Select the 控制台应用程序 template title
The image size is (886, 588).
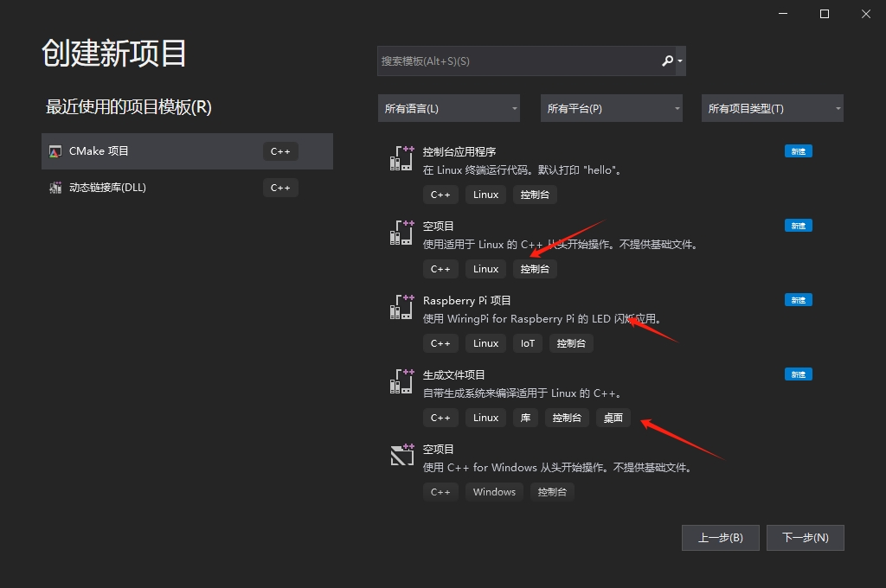[459, 151]
